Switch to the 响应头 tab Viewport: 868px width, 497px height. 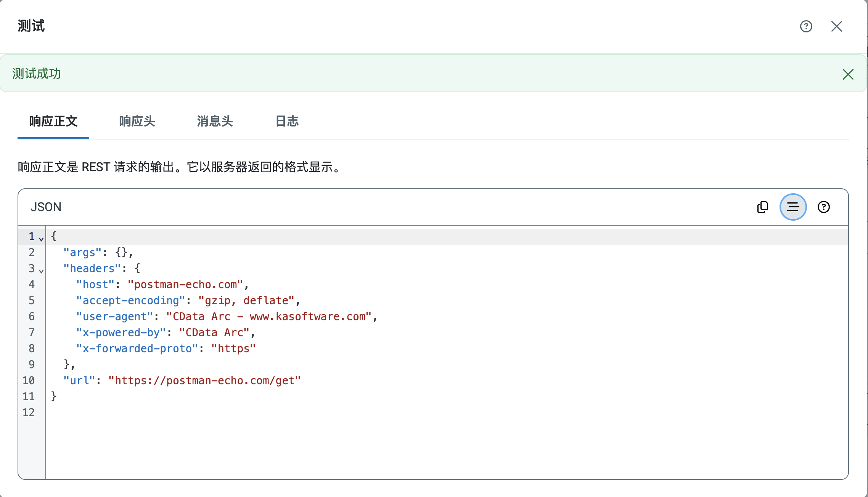137,121
